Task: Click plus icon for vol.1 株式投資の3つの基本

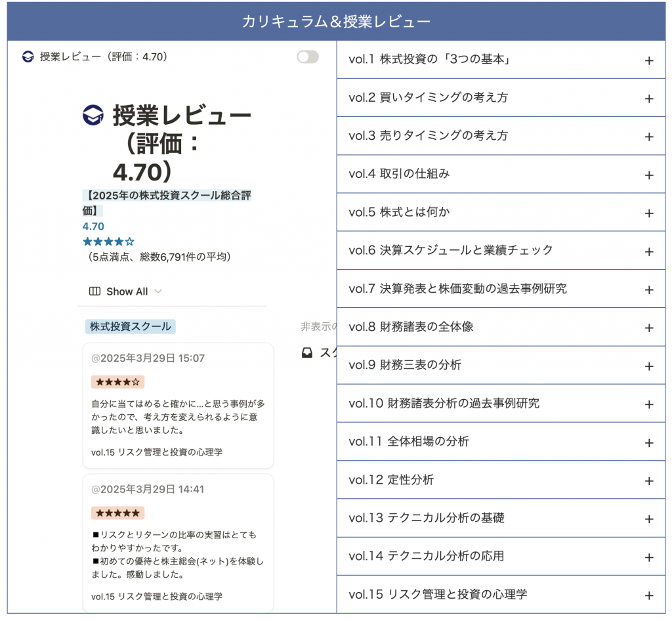Action: coord(648,60)
